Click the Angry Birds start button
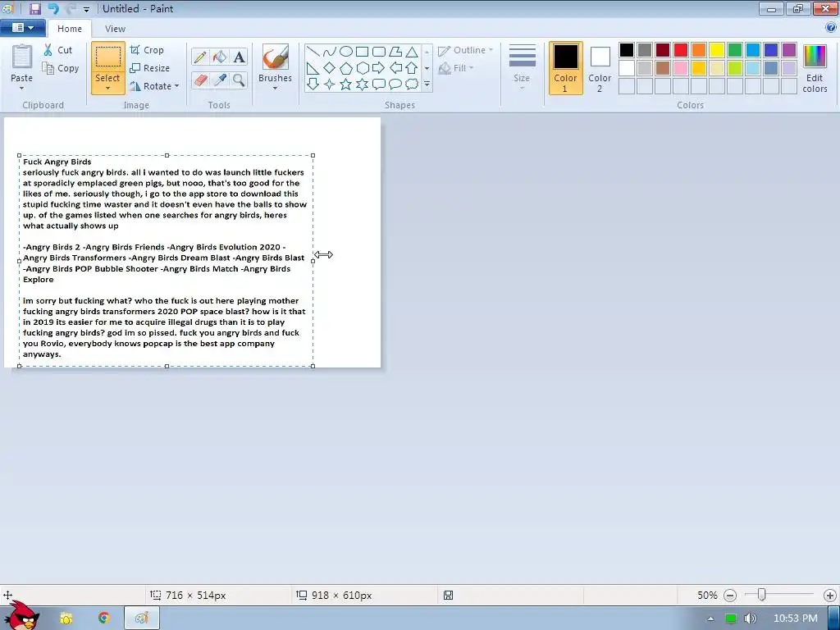This screenshot has height=630, width=840. [21, 615]
